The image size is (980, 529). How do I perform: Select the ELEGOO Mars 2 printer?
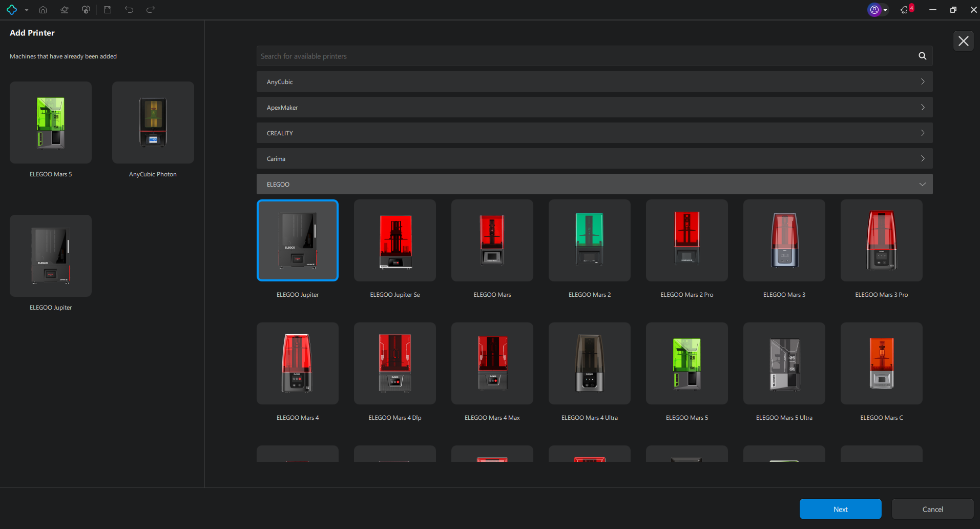click(590, 240)
